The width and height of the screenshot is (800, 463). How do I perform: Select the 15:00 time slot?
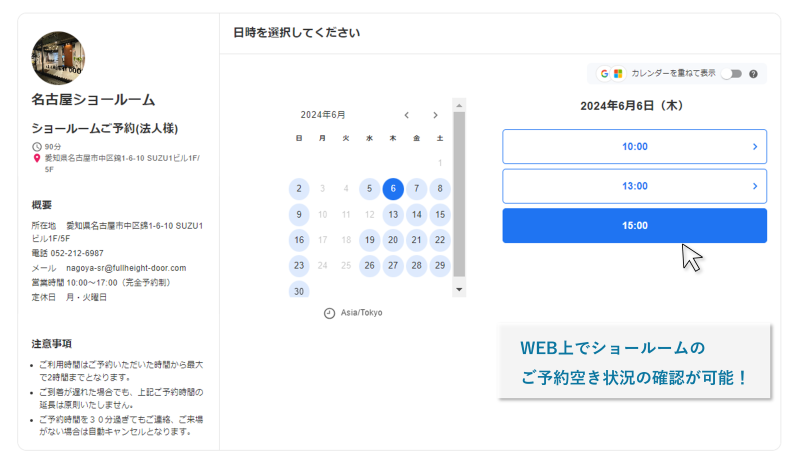point(634,226)
